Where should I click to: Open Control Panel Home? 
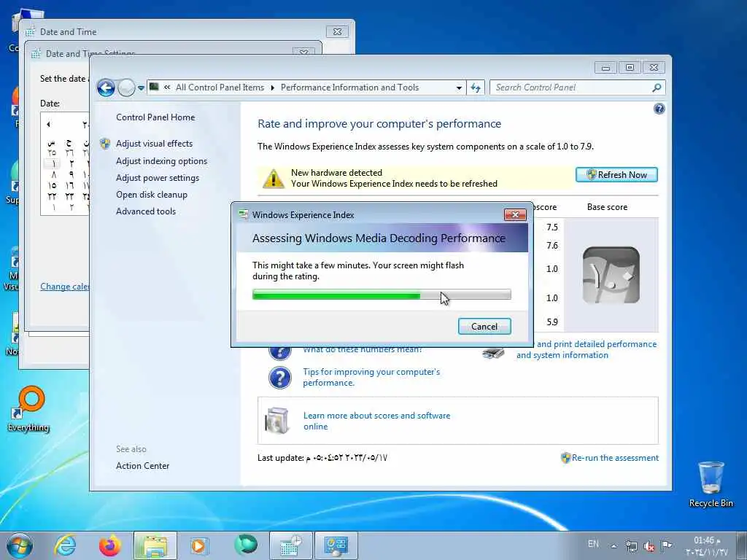155,117
